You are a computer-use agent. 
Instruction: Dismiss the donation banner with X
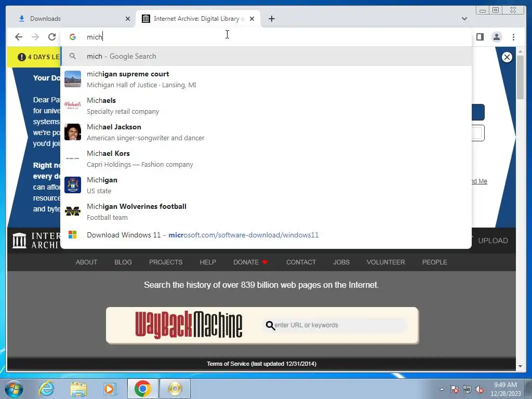tap(507, 57)
